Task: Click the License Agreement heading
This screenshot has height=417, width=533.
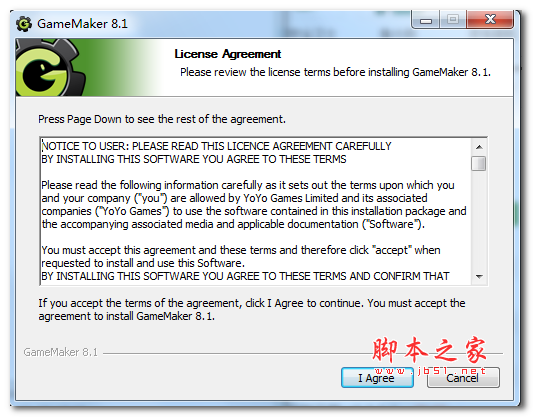Action: coord(227,54)
